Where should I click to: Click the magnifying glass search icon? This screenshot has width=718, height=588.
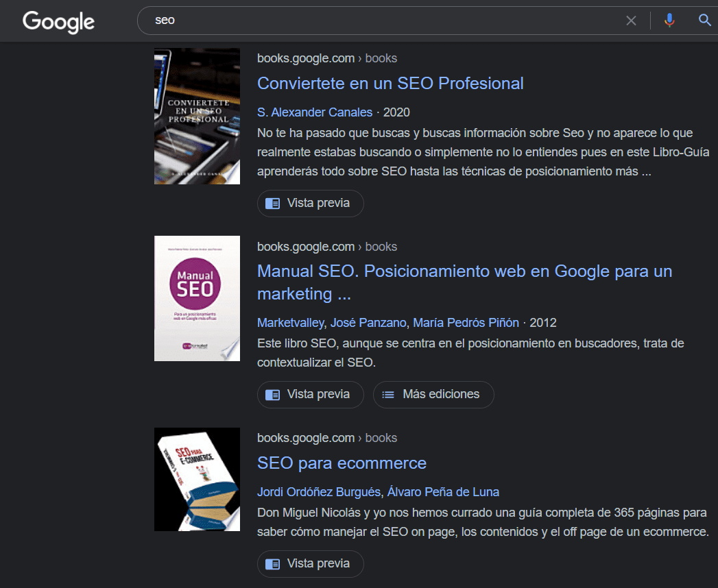(705, 20)
